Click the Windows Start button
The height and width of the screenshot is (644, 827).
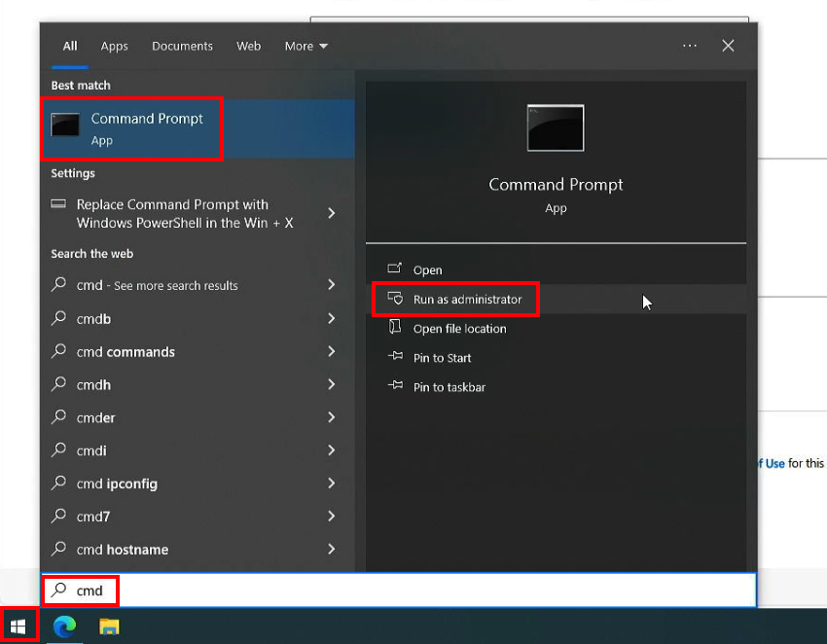pos(18,626)
